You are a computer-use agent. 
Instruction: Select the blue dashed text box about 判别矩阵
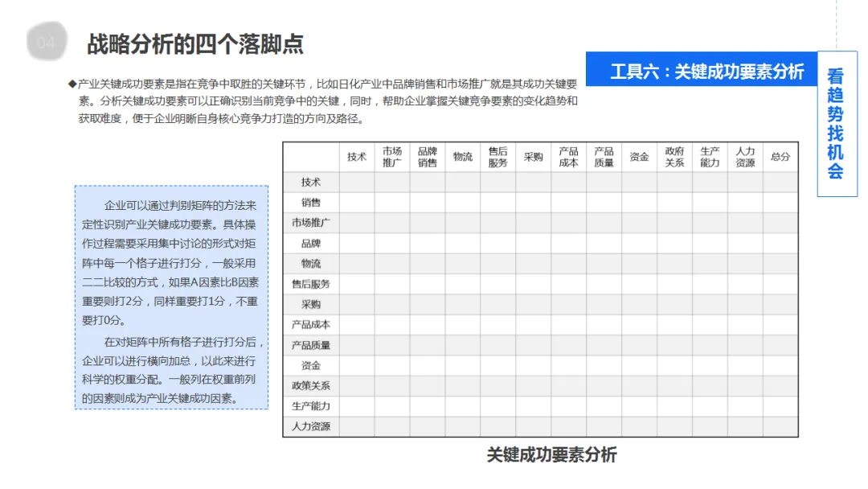click(x=172, y=298)
